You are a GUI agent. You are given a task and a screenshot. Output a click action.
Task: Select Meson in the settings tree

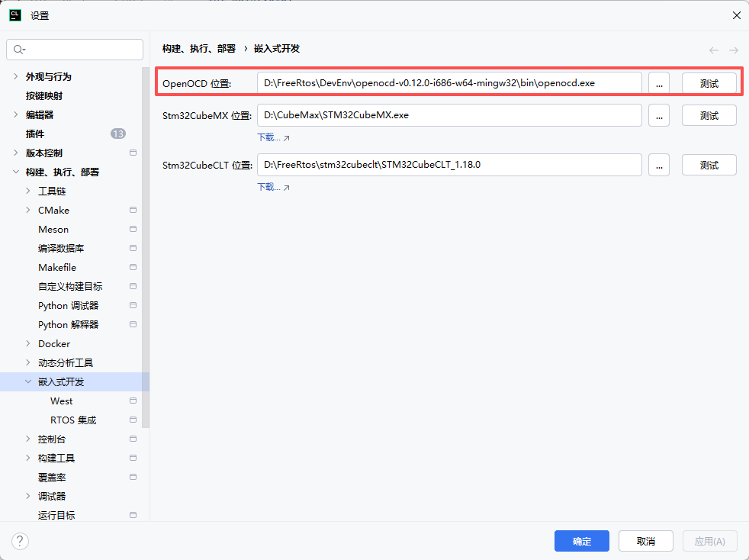pyautogui.click(x=53, y=230)
